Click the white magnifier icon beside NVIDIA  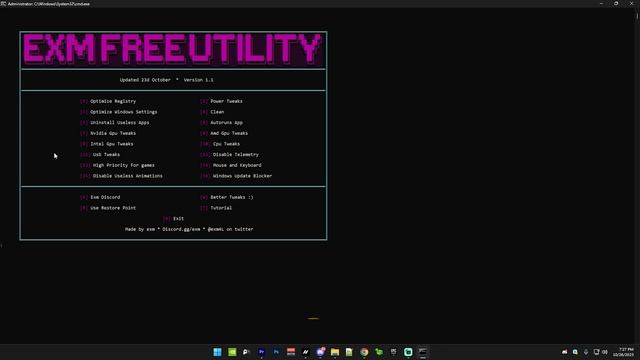point(247,352)
